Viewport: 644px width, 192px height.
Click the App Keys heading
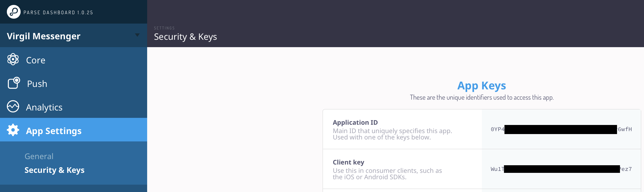[x=481, y=86]
